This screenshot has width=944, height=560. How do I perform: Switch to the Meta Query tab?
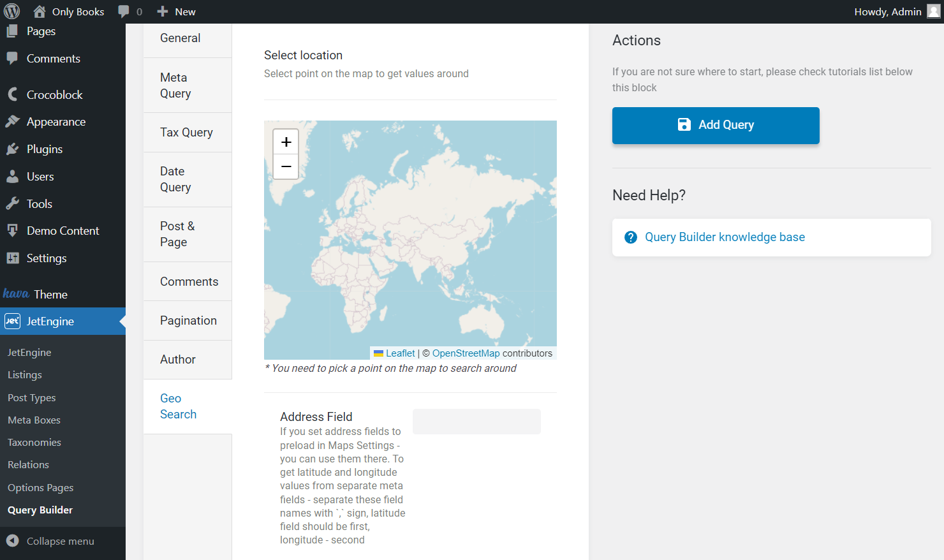pos(188,85)
